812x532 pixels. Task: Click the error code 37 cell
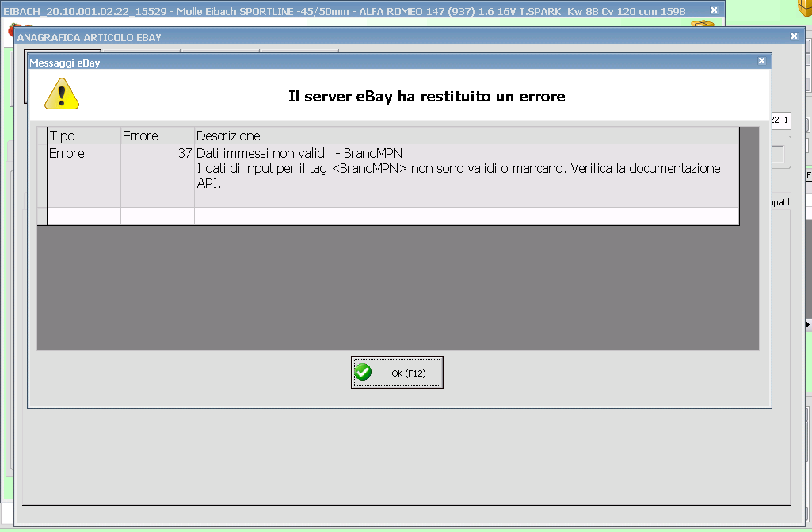pyautogui.click(x=158, y=176)
